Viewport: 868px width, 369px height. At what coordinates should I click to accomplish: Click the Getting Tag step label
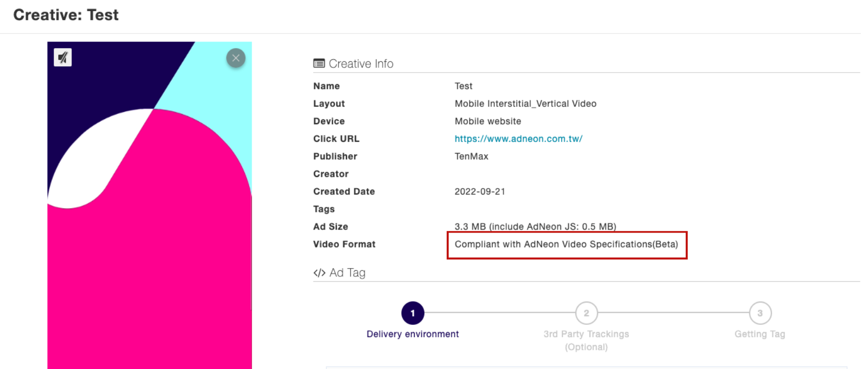tap(760, 334)
